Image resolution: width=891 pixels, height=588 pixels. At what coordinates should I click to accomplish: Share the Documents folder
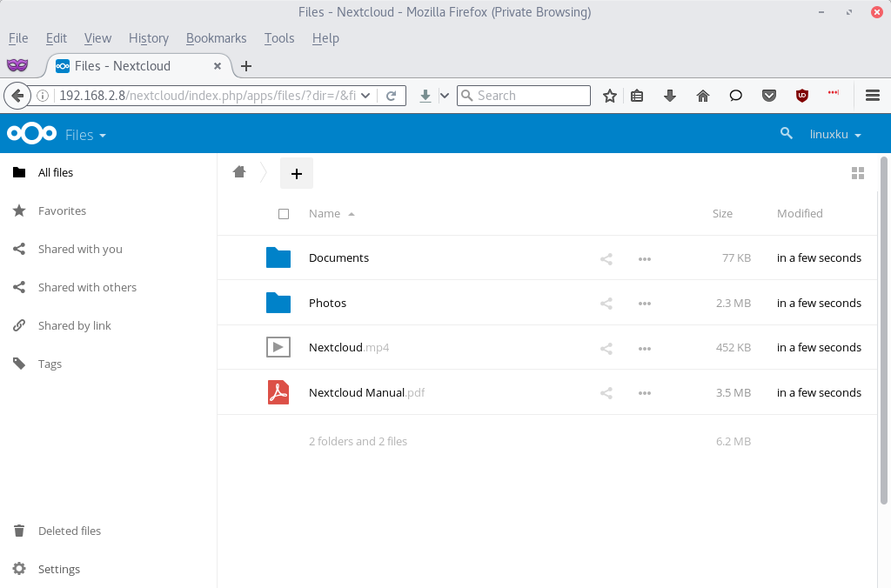click(606, 259)
